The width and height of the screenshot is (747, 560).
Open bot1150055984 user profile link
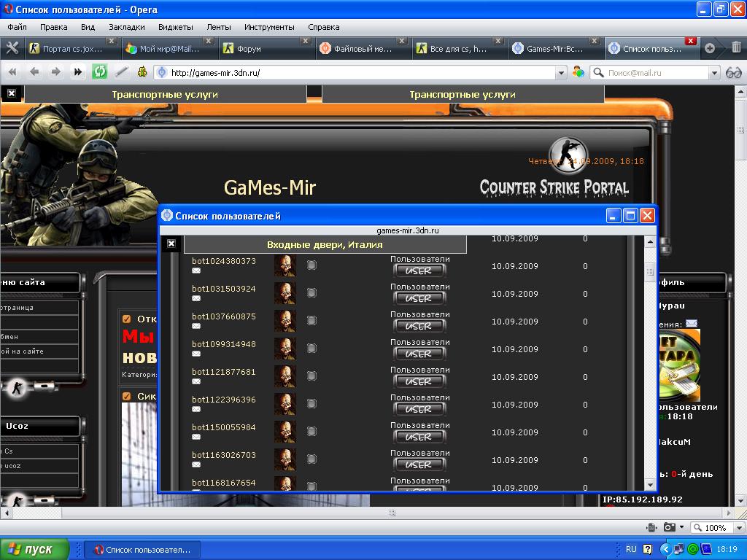pos(224,427)
